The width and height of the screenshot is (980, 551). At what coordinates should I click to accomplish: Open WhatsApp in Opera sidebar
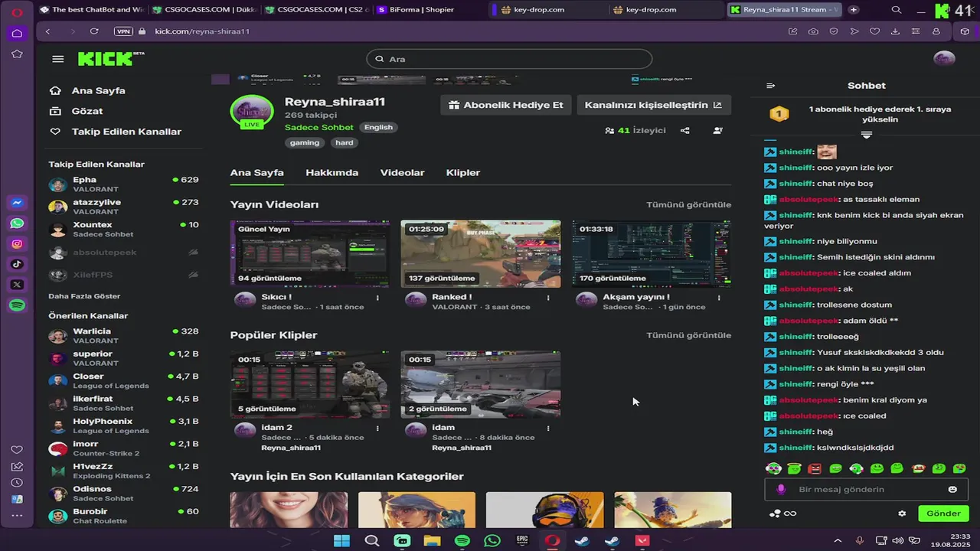(x=17, y=223)
